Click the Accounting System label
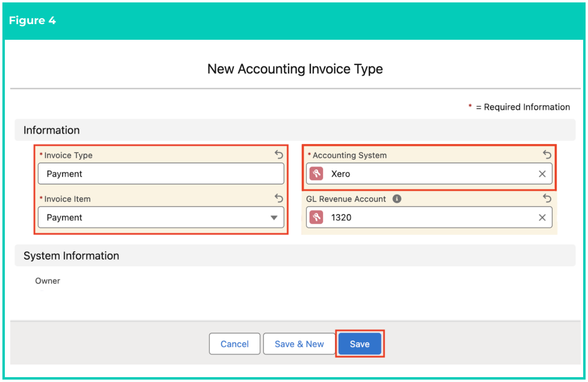The height and width of the screenshot is (382, 588). (x=349, y=155)
